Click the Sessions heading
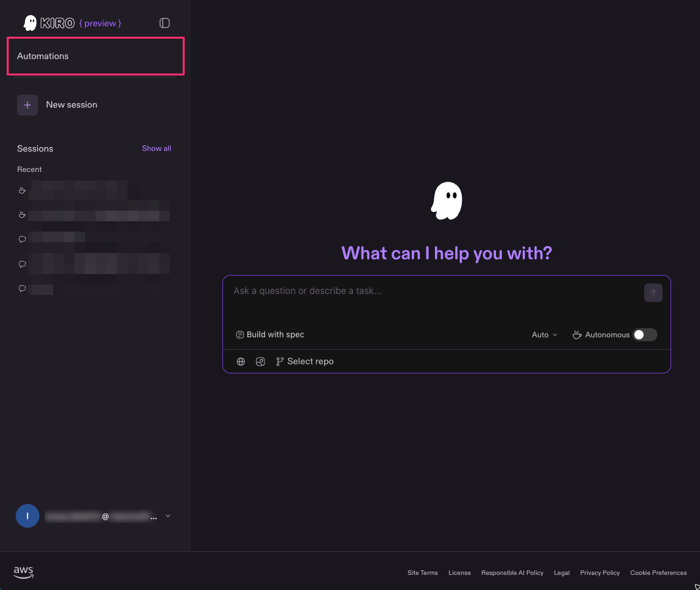The image size is (700, 590). 35,149
